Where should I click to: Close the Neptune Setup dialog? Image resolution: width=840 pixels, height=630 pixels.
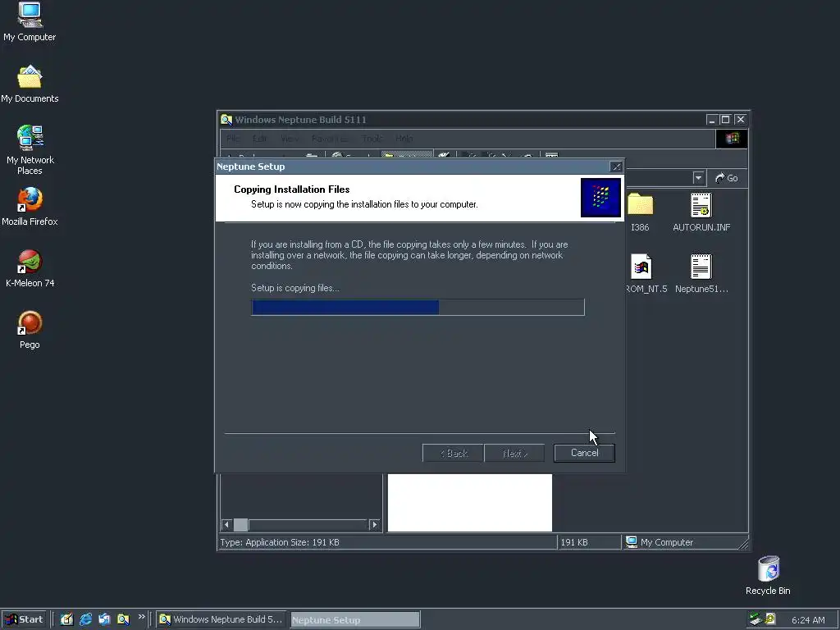[x=616, y=167]
